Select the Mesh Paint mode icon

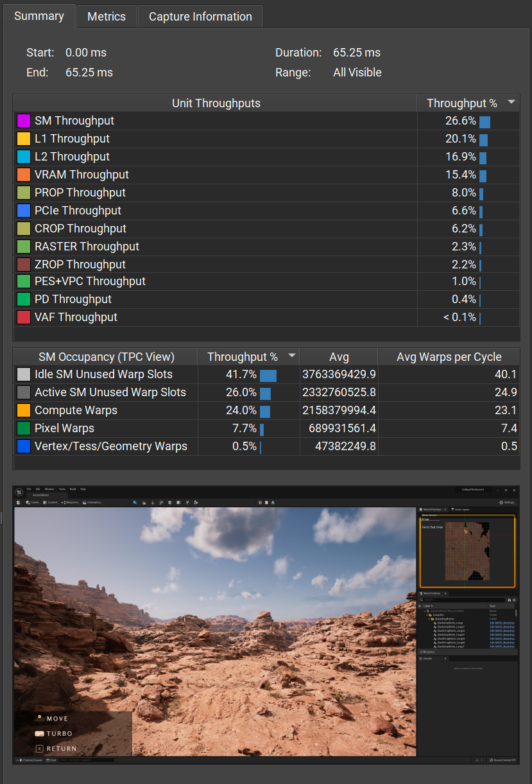[161, 503]
